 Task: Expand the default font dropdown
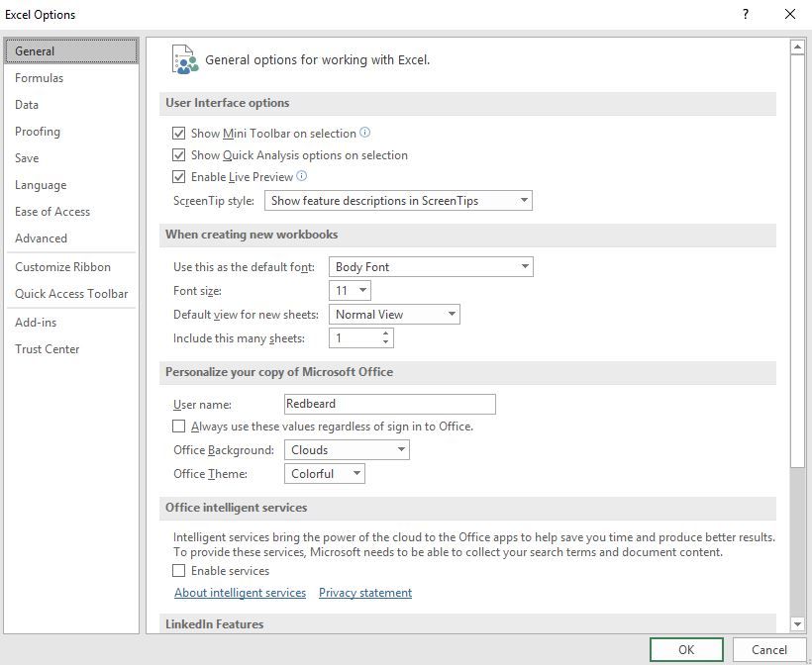(431, 267)
